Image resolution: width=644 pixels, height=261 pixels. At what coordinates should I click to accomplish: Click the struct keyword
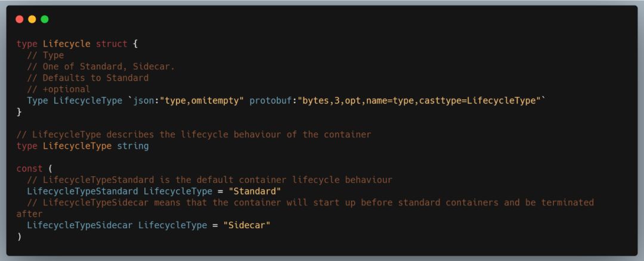[x=112, y=44]
